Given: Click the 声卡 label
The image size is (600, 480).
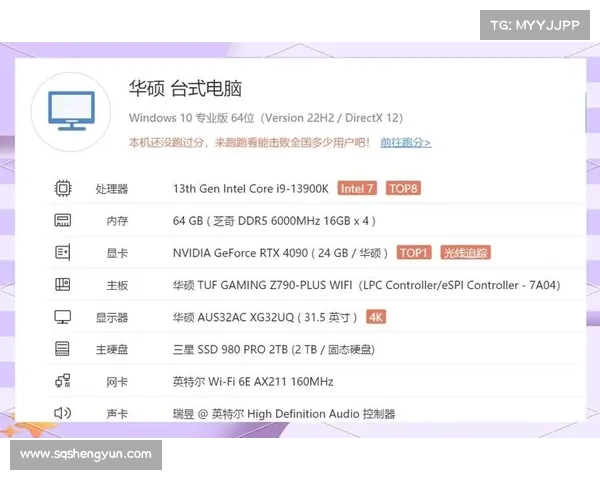Looking at the screenshot, I should [x=117, y=414].
